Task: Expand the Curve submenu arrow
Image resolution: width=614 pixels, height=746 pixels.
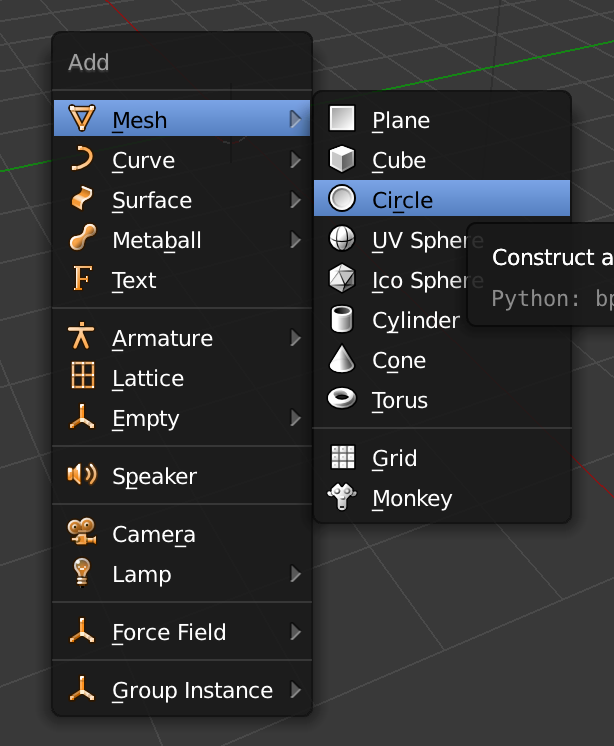Action: tap(295, 160)
